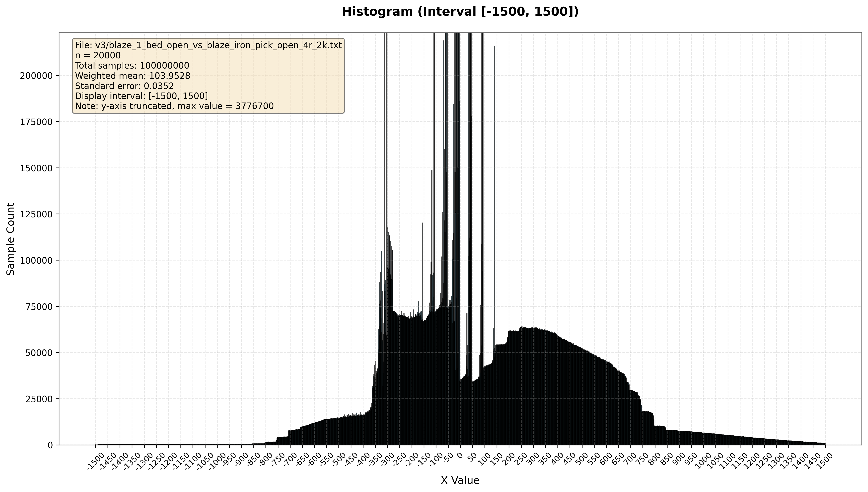
Task: Click the 'Total samples: 100000000' line
Action: (132, 66)
